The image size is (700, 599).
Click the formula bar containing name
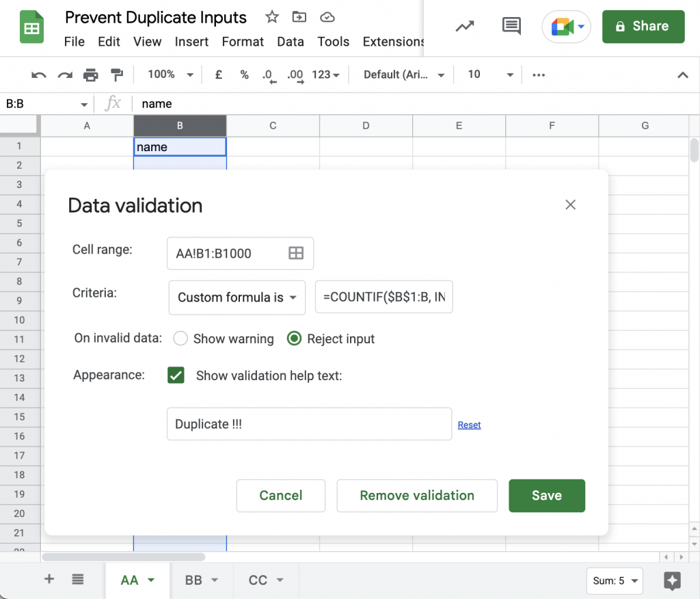415,104
